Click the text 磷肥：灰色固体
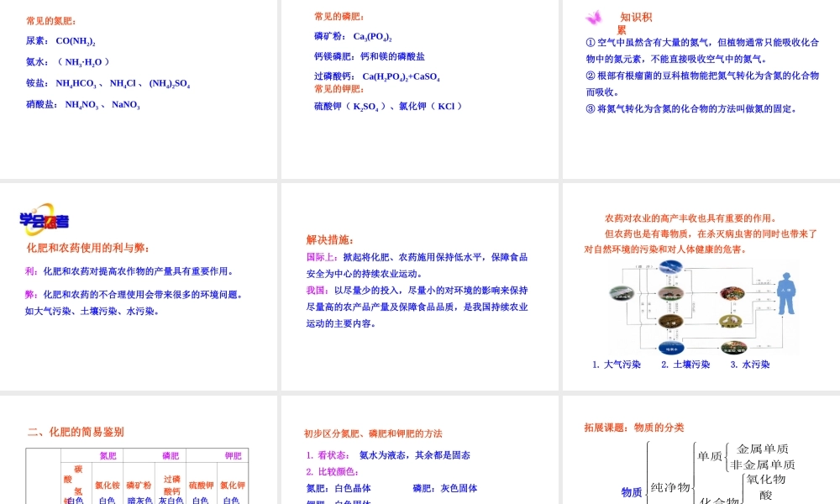The width and height of the screenshot is (840, 504). point(444,489)
